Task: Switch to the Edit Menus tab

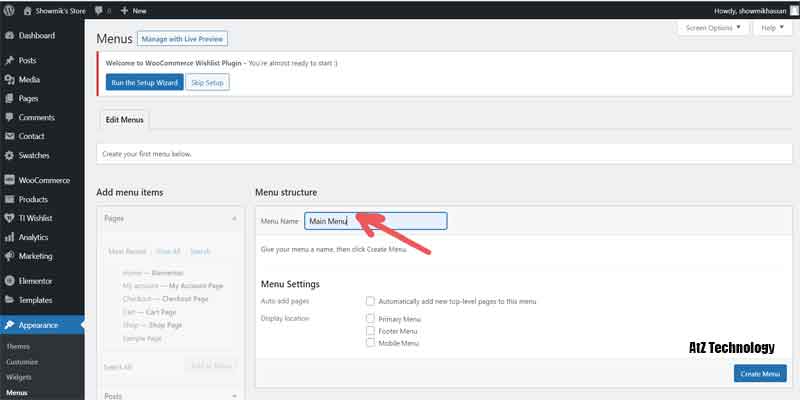Action: (125, 120)
